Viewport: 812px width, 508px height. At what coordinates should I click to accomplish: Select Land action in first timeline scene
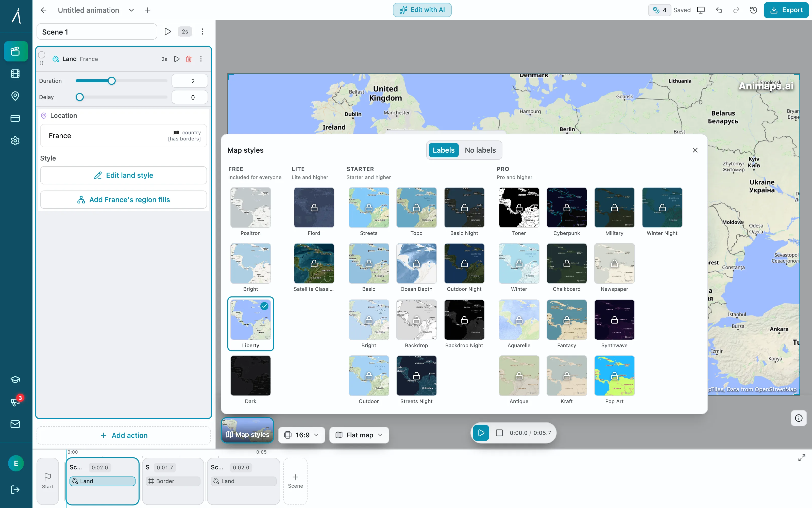tap(103, 482)
